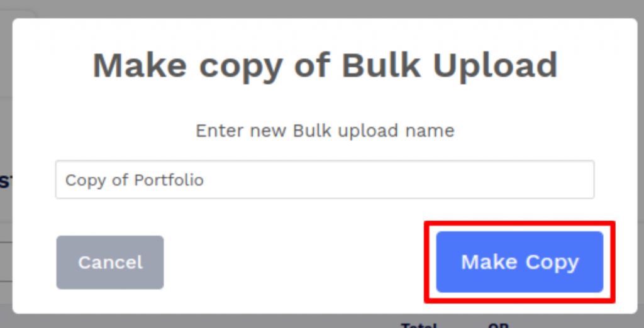This screenshot has width=644, height=328.
Task: Click the 'Enter new Bulk upload name' label
Action: pyautogui.click(x=325, y=131)
